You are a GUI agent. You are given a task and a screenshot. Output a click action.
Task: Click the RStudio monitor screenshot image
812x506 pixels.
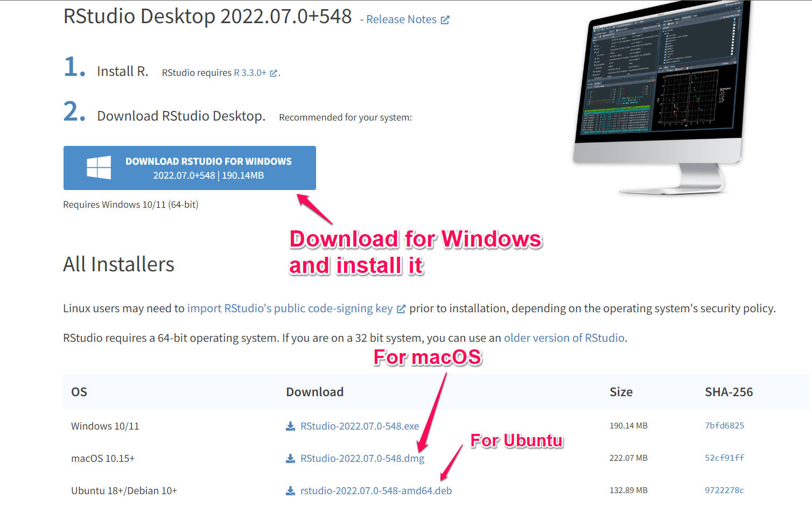661,97
